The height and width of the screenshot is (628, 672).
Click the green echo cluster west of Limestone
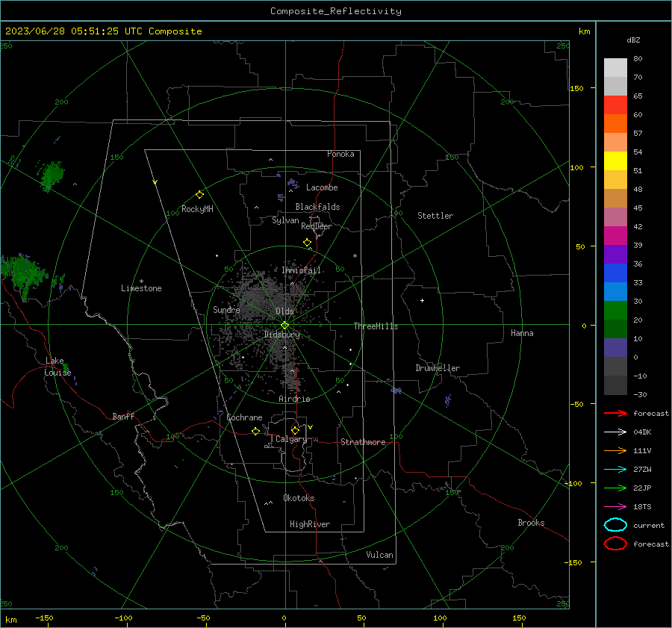pyautogui.click(x=24, y=274)
